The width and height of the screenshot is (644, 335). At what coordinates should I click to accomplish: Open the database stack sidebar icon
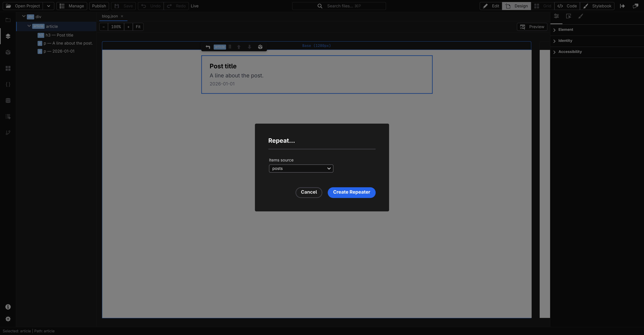tap(8, 100)
